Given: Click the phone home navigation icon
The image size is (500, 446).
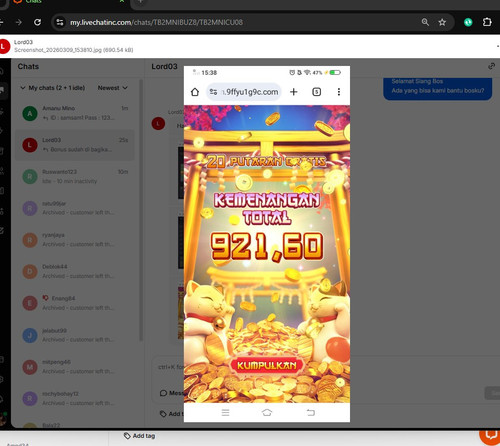Looking at the screenshot, I should 267,413.
